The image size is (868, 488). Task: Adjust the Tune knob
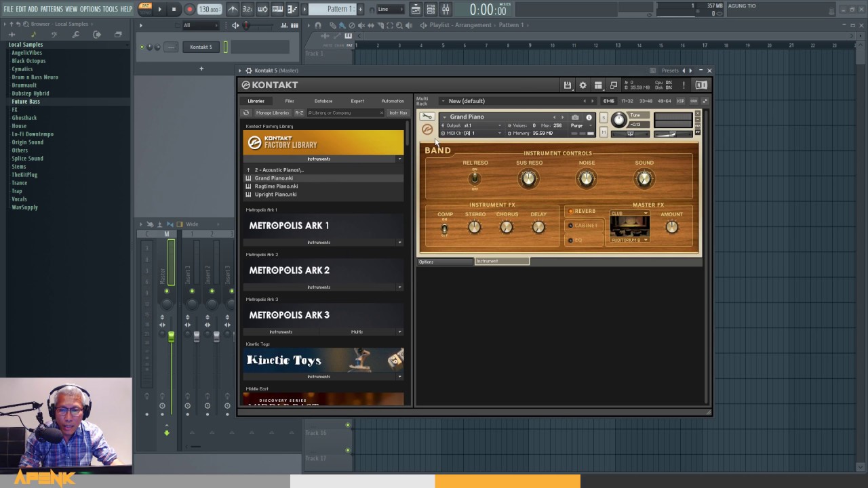[618, 120]
